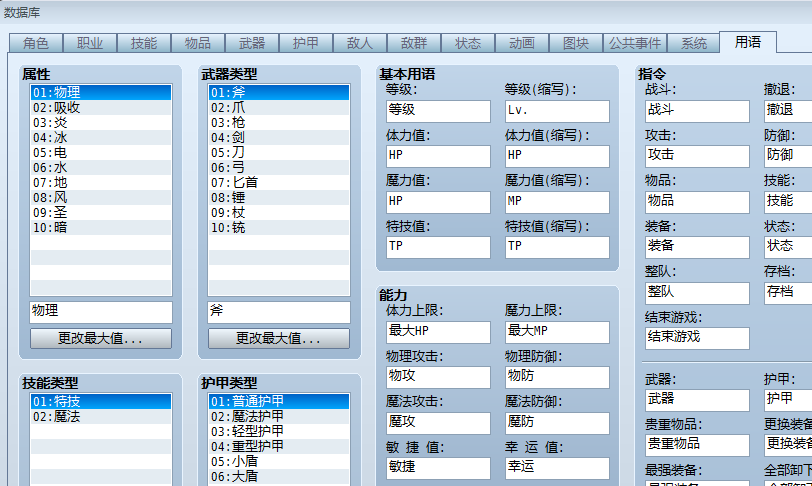Click the 等级(缩写) field showing Lv.
The height and width of the screenshot is (486, 812).
[x=557, y=111]
